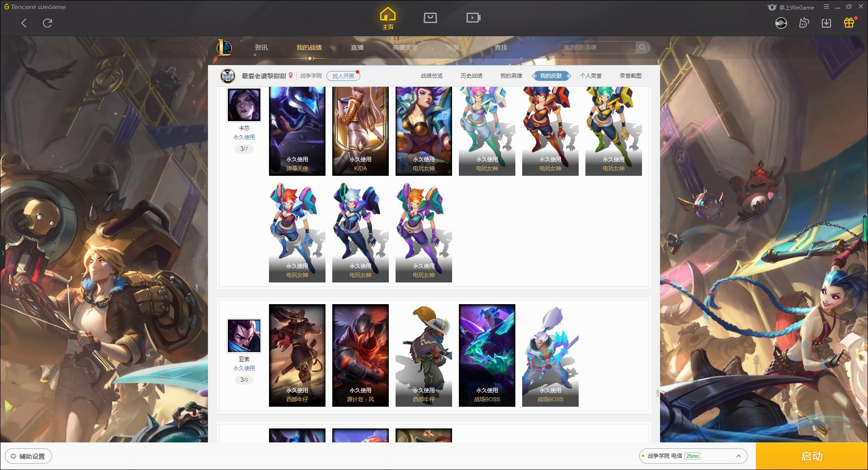
Task: Open the 查找 tab
Action: [501, 47]
